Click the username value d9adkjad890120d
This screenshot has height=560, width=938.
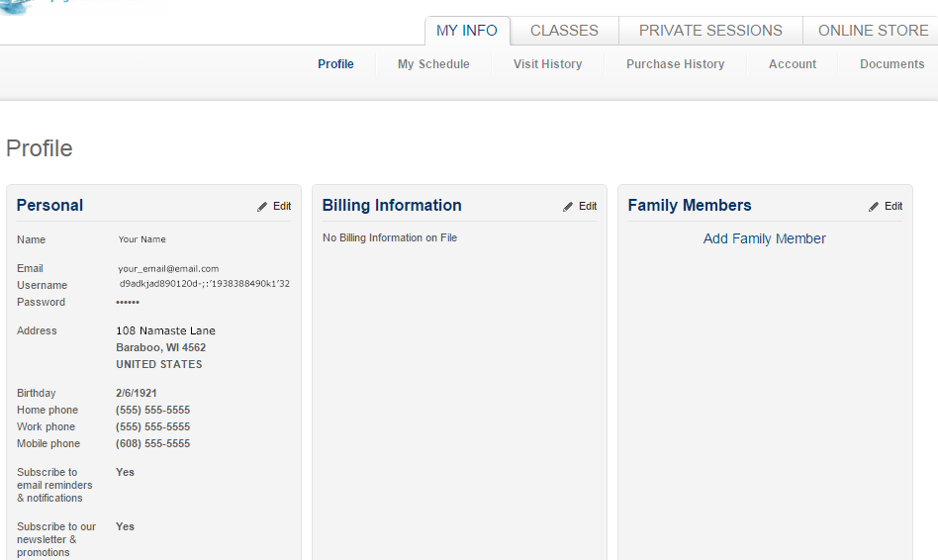pyautogui.click(x=205, y=284)
